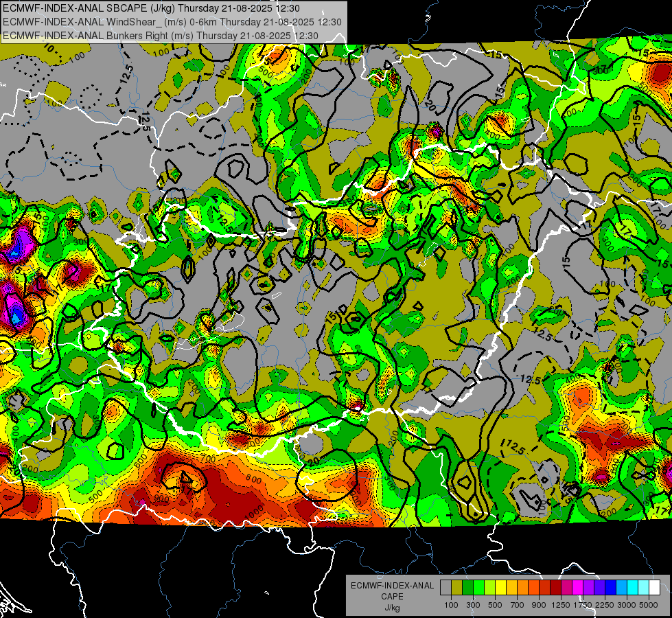This screenshot has height=618, width=672.
Task: Click the 500 tick label below legend bar
Action: [495, 605]
